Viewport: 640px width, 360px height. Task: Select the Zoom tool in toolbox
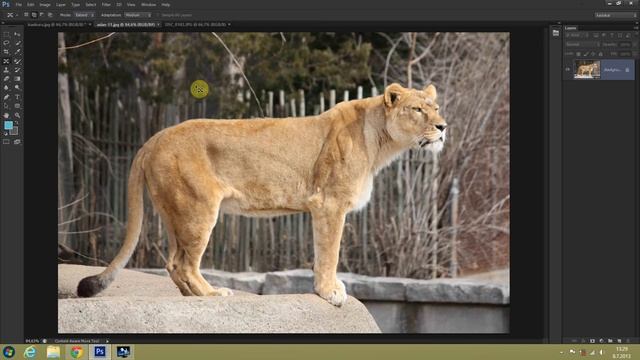click(x=17, y=115)
